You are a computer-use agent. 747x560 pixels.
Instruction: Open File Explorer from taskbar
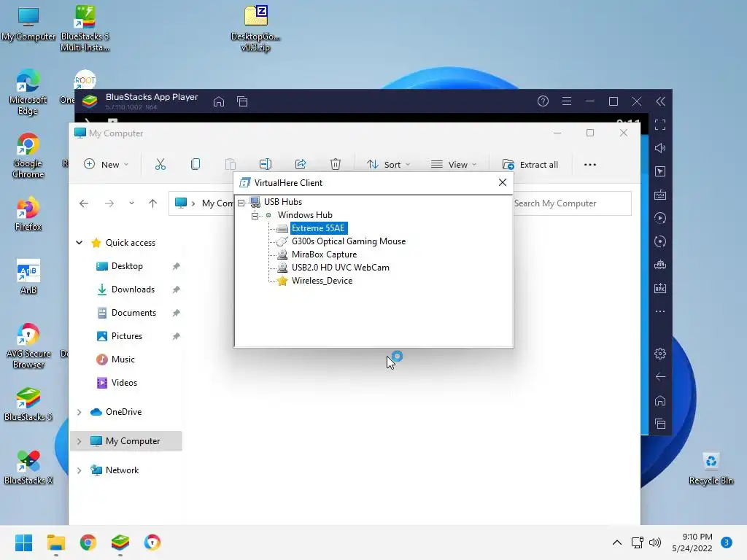55,542
